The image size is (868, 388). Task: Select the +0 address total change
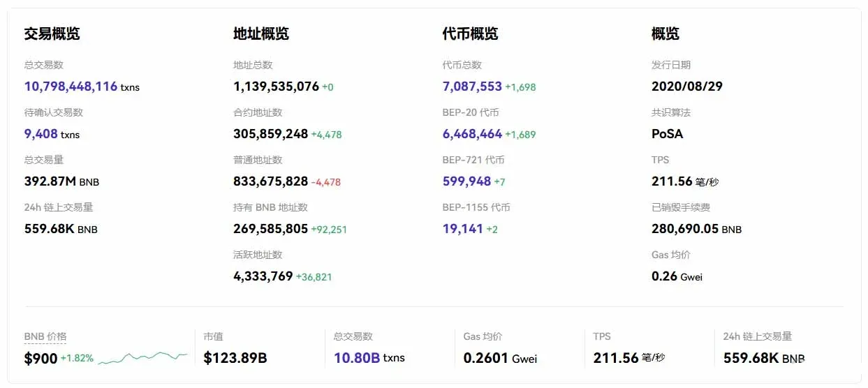[328, 87]
